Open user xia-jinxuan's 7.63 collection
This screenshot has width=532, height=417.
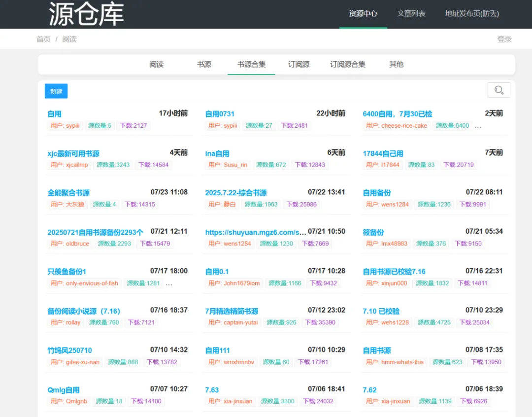[212, 389]
